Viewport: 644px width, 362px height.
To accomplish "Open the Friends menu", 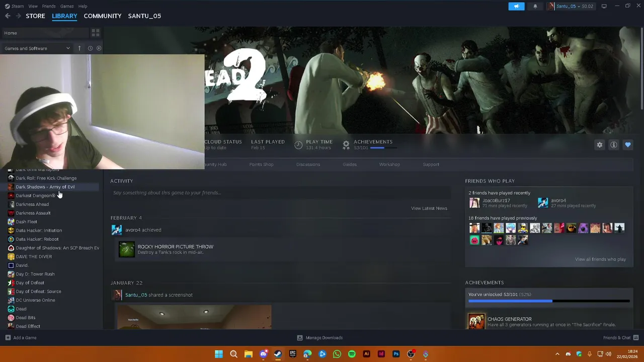I will [49, 6].
